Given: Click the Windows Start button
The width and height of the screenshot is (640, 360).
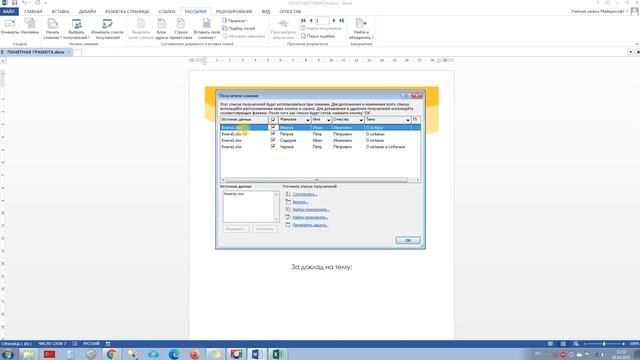Looking at the screenshot, I should pos(8,354).
